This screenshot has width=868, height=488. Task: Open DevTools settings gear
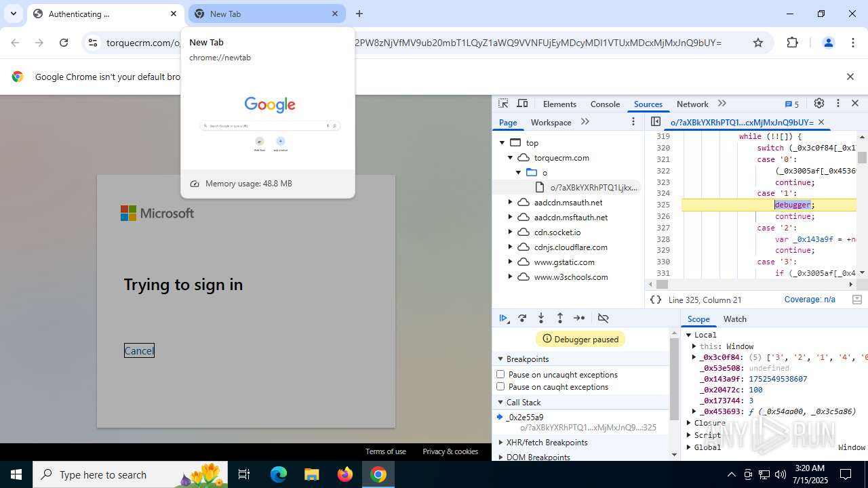[x=819, y=104]
